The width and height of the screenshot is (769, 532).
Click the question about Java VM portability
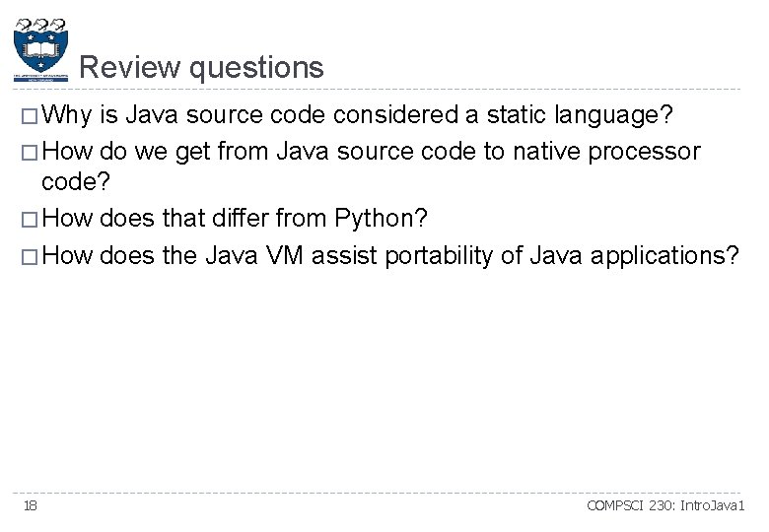click(x=390, y=255)
